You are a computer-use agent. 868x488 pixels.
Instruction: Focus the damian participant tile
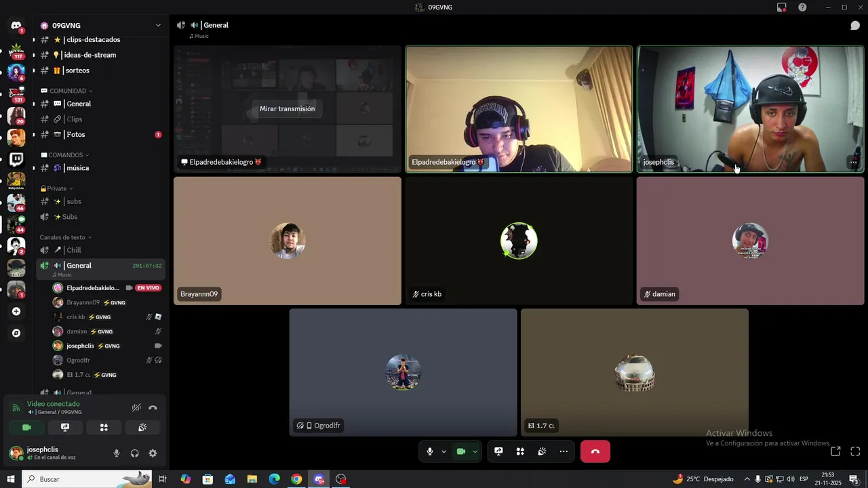pos(751,241)
